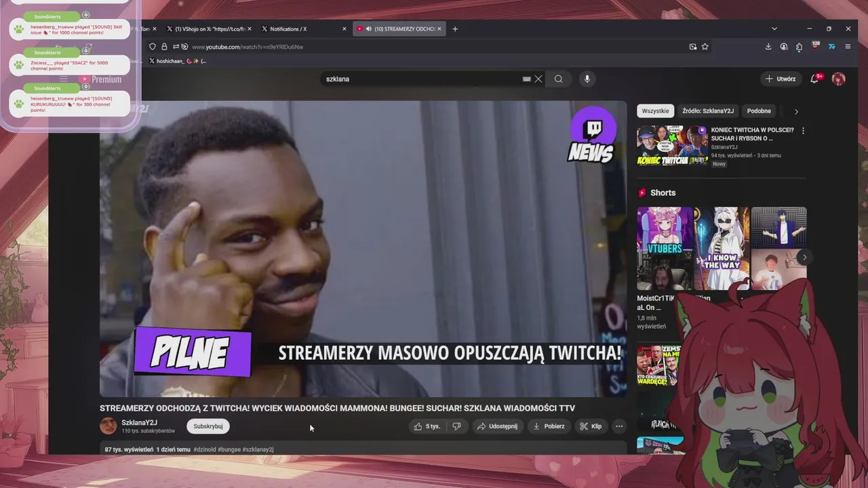Image resolution: width=868 pixels, height=488 pixels.
Task: Open three-dot menu for KONIEC TWITCHA video
Action: [803, 131]
